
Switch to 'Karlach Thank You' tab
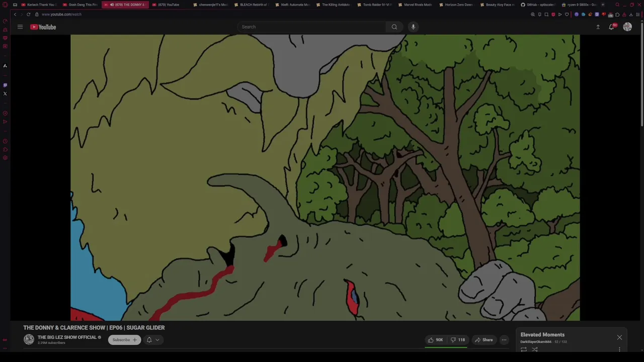point(39,5)
